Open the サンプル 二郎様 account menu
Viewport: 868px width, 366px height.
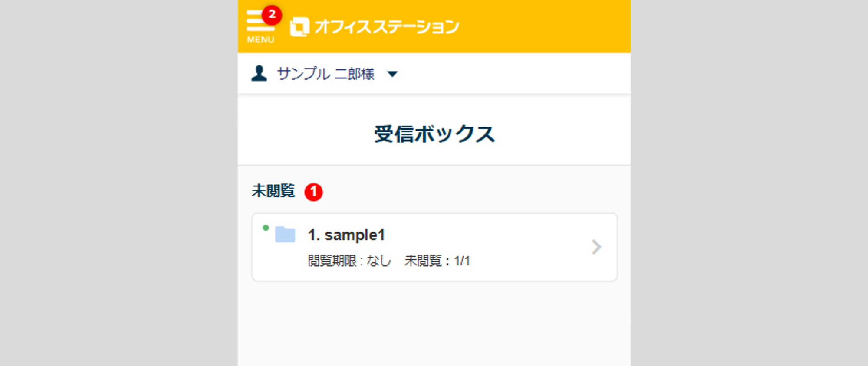pos(325,74)
